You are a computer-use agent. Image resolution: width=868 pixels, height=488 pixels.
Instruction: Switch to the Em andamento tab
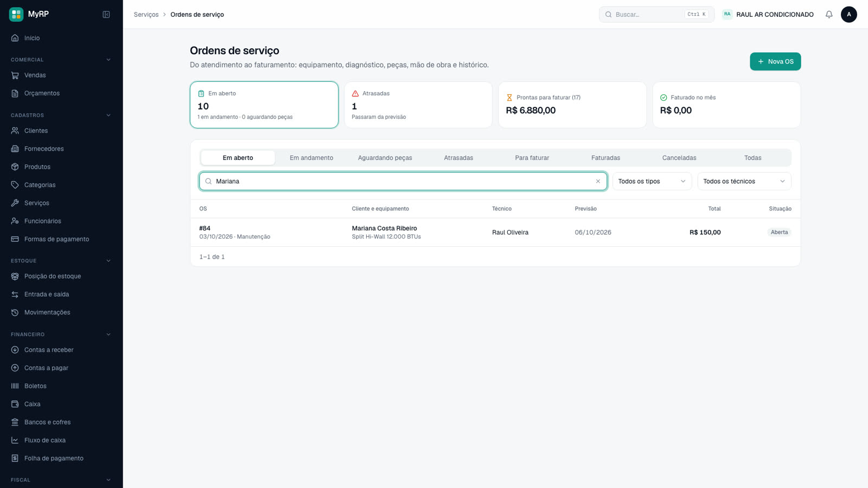pyautogui.click(x=311, y=158)
